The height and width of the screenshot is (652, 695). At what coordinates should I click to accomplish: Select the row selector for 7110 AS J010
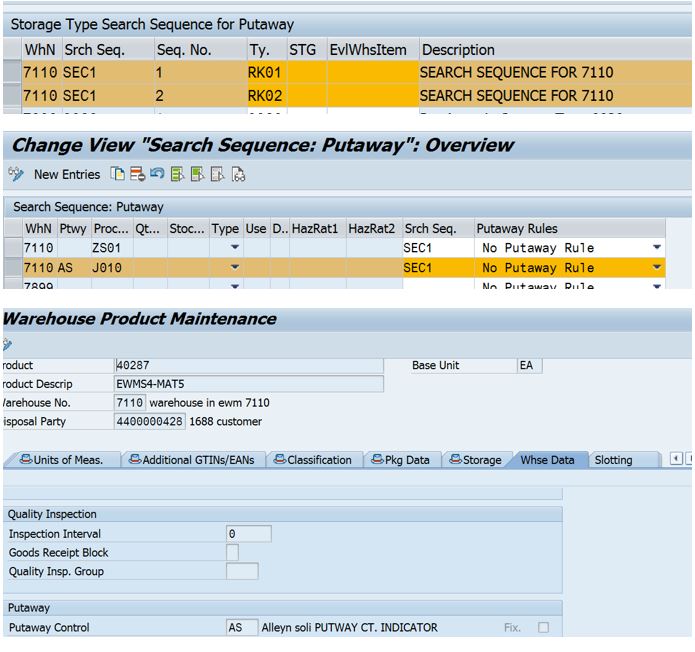pyautogui.click(x=11, y=268)
